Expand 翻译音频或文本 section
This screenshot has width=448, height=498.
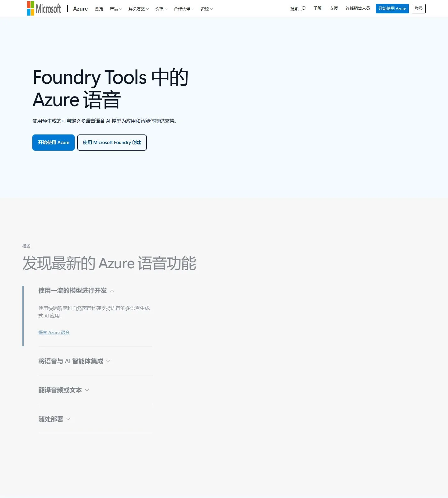(64, 390)
